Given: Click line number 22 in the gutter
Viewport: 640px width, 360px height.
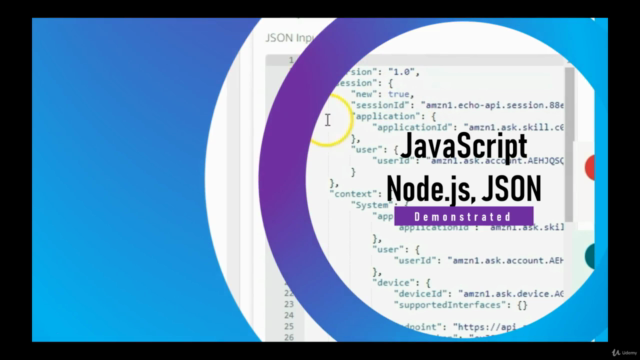Looking at the screenshot, I should (289, 293).
